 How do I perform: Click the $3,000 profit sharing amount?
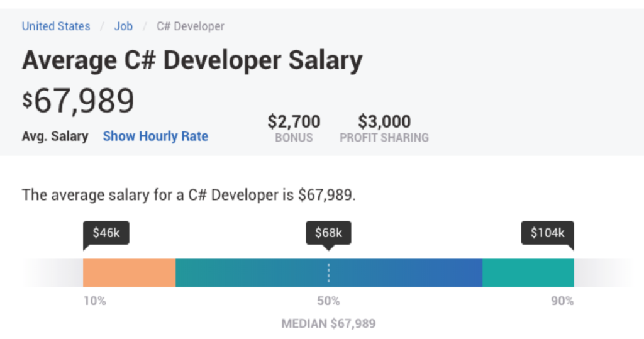point(384,121)
